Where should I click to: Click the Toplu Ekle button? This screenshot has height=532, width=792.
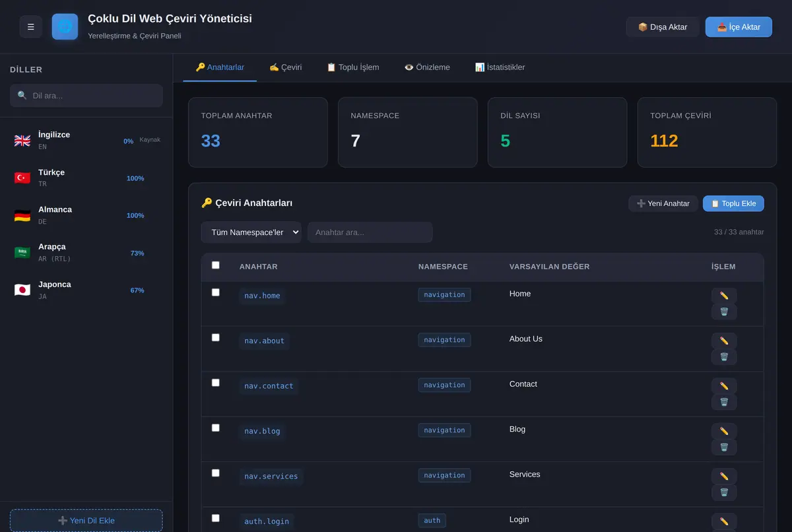(x=733, y=203)
